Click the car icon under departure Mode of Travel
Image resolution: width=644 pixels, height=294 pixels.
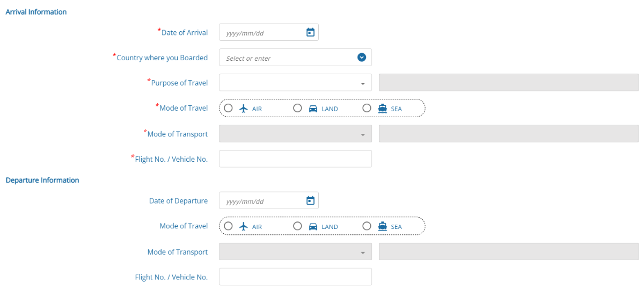pos(313,226)
